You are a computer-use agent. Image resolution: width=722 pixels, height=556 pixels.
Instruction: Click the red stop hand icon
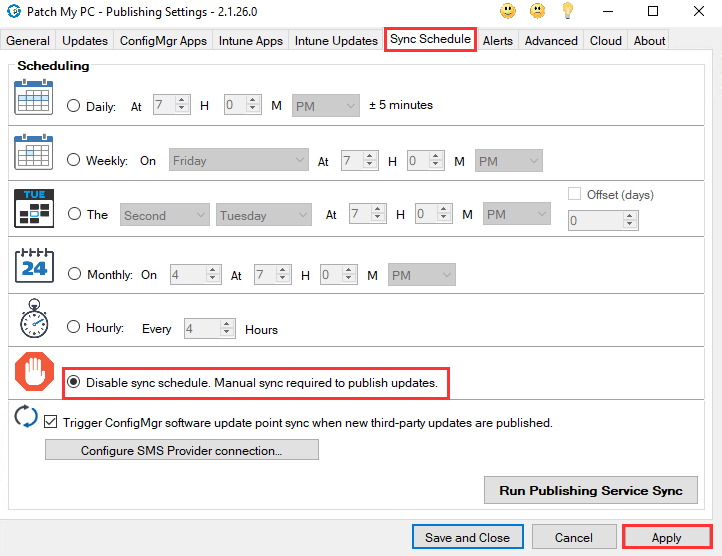(x=35, y=371)
